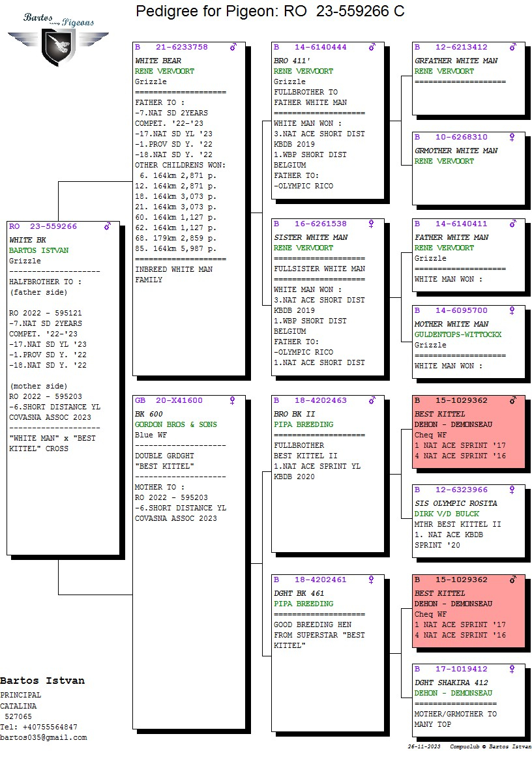Click MOTHER WHITE MAN name
Viewport: 532px width, 764px height.
452,325
